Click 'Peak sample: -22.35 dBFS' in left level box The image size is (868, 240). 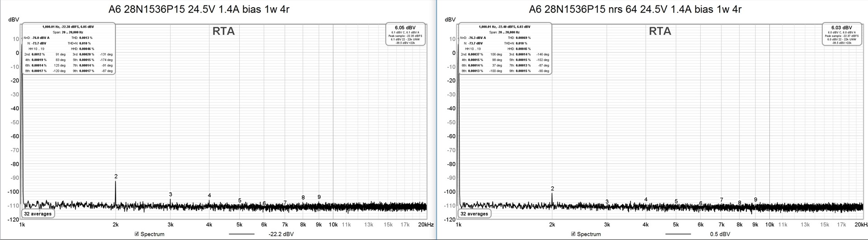[405, 36]
